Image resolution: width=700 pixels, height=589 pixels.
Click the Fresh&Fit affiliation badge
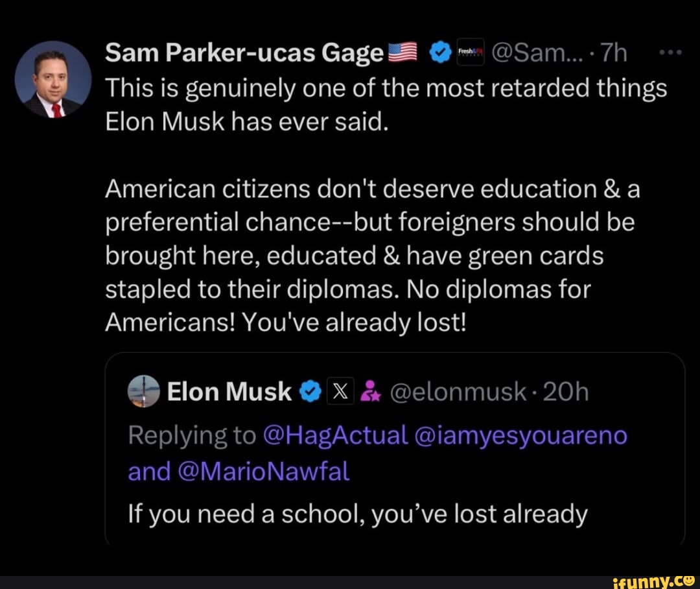(469, 52)
